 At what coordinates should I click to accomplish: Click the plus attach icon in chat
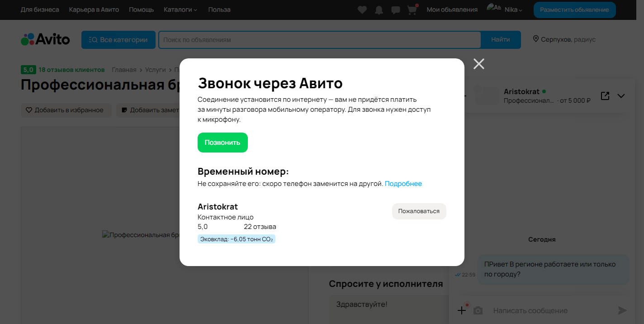(462, 310)
